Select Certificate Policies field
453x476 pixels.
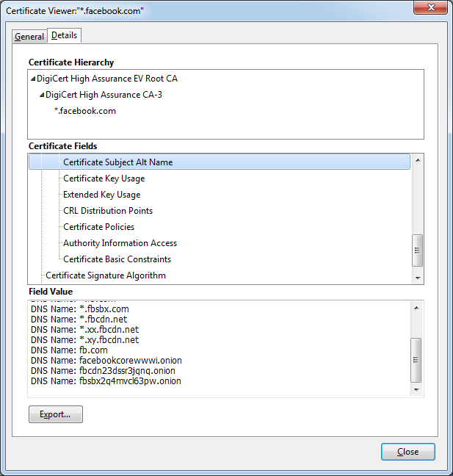(x=99, y=227)
